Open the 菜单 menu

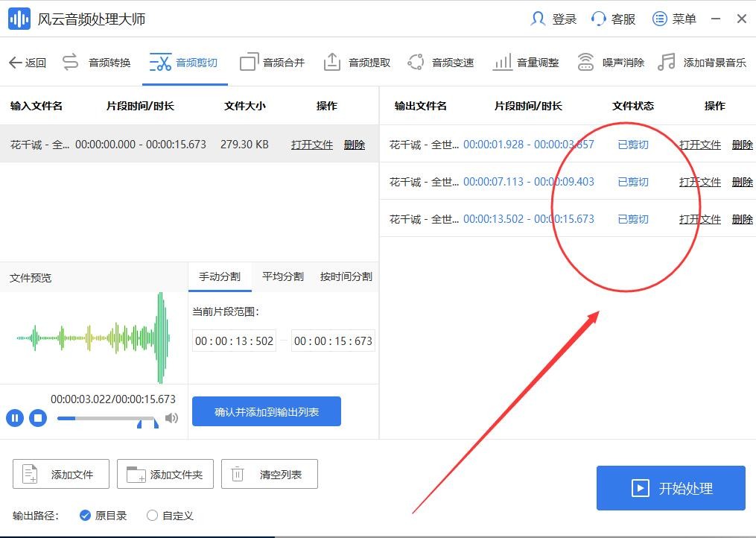tap(674, 19)
